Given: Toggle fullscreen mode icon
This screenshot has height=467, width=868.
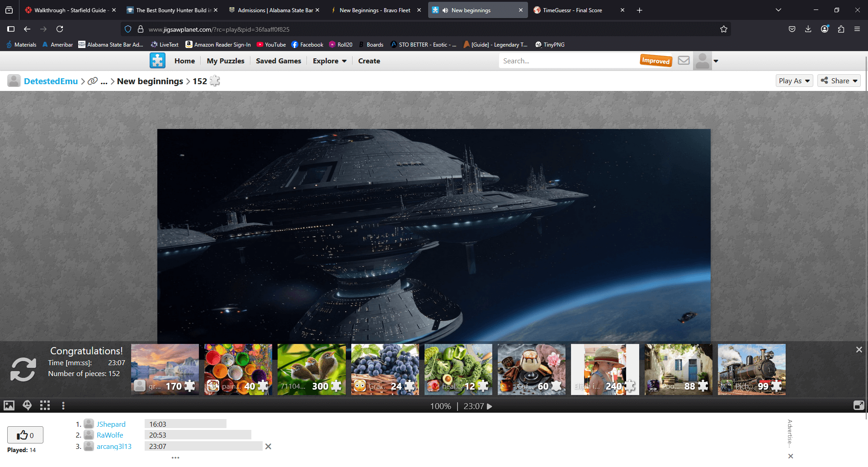Looking at the screenshot, I should 859,405.
